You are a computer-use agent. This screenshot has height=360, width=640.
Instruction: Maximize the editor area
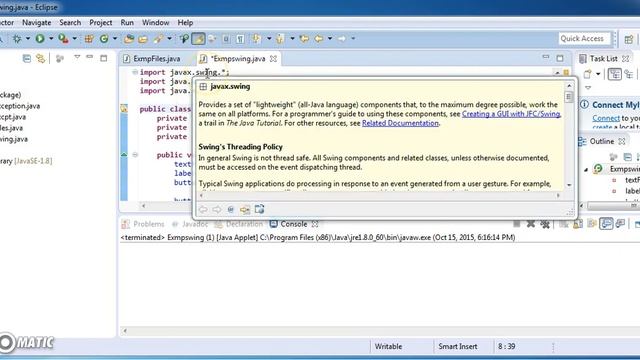point(560,58)
